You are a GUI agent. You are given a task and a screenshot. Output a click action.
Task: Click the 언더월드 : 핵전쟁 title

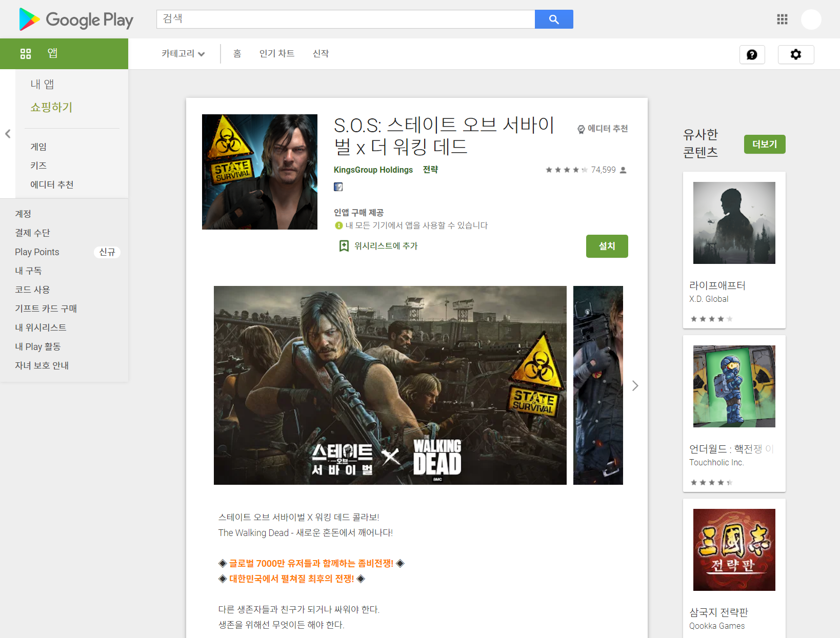[731, 449]
